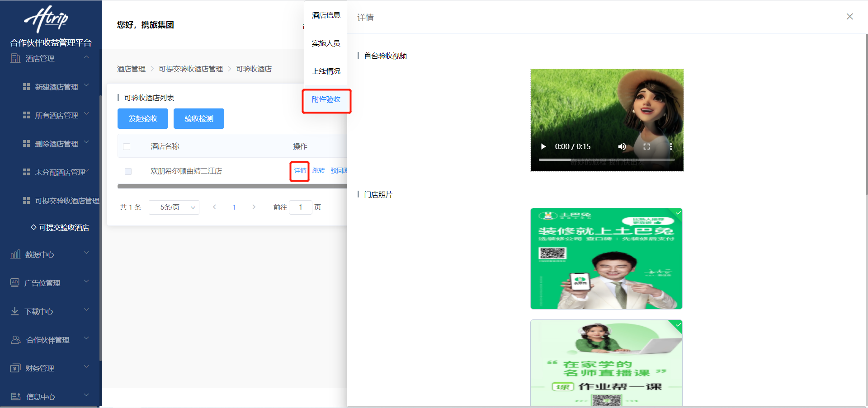
Task: Expand the 数据中心 menu
Action: [86, 253]
